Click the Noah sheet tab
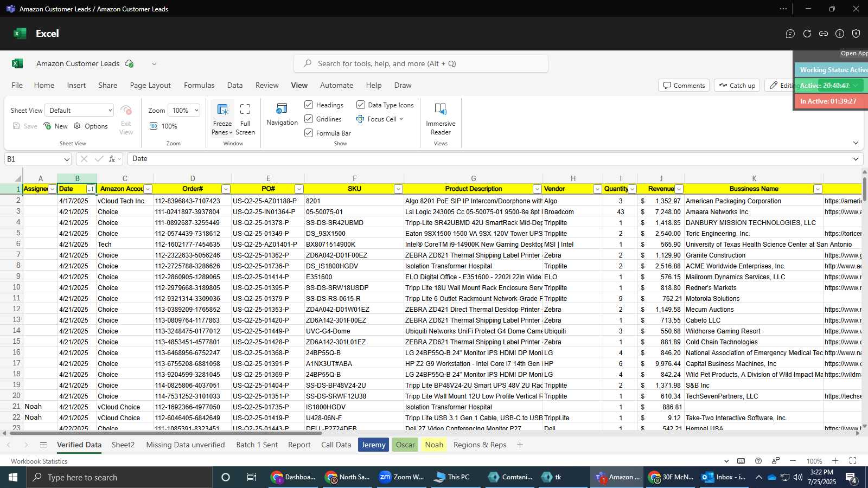This screenshot has width=868, height=488. [x=434, y=445]
